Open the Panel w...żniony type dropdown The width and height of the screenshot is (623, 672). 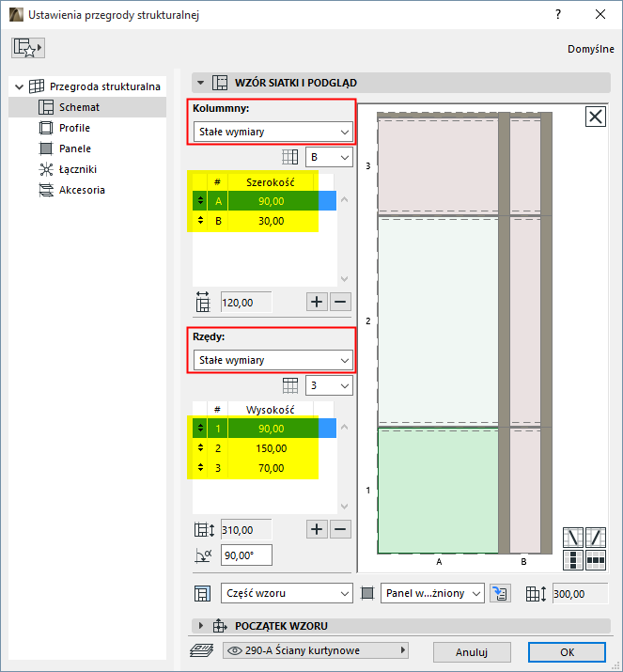[432, 594]
